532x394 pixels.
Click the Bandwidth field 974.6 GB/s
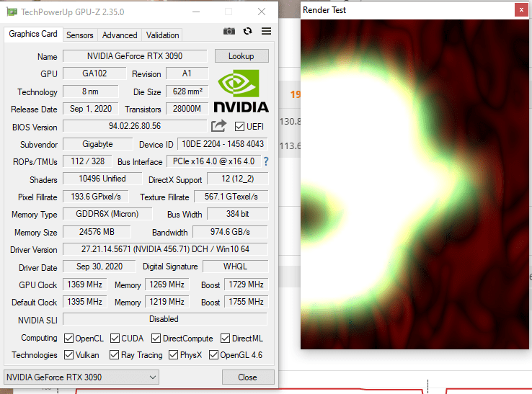pos(231,232)
